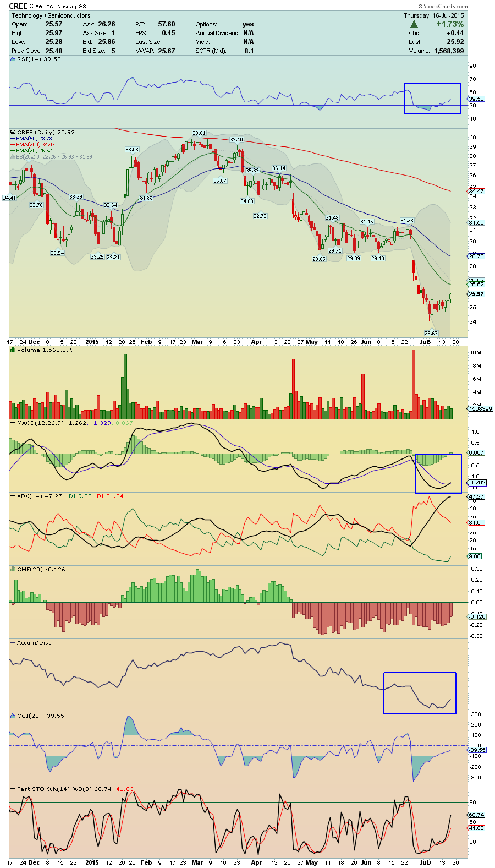Click the MACD histogram 0.067 axis tag
This screenshot has height=868, width=495.
tap(476, 452)
